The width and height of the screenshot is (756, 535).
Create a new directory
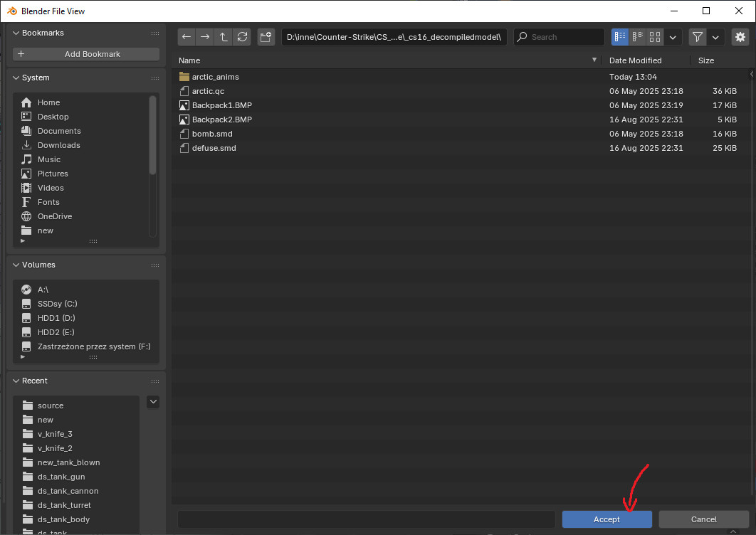click(266, 37)
